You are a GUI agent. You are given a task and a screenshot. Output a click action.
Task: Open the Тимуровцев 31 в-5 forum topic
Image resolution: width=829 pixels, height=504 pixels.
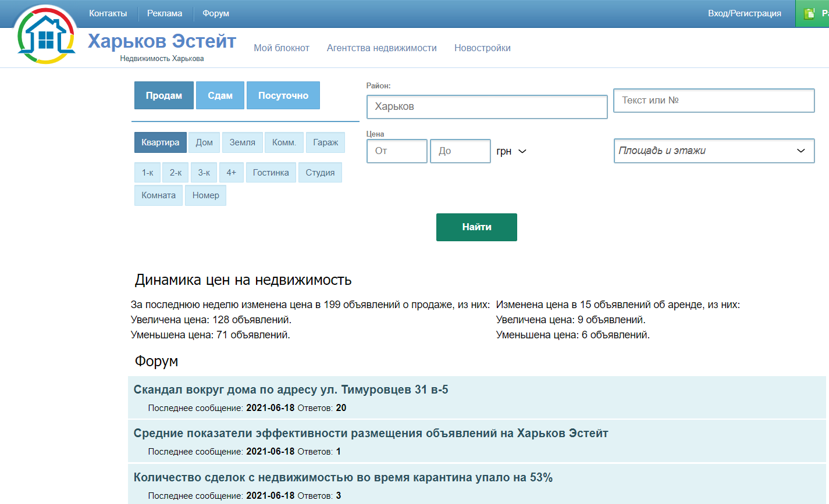(291, 389)
